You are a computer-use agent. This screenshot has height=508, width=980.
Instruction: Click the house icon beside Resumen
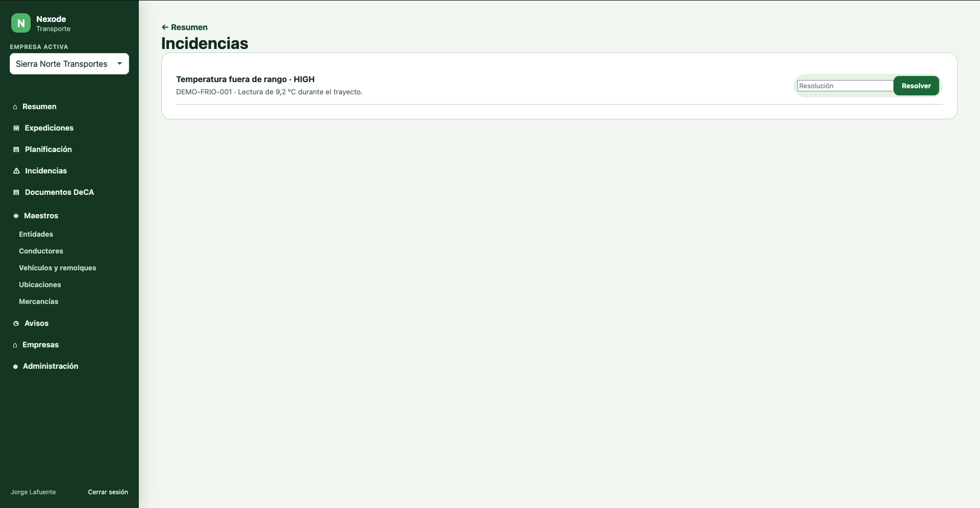(15, 107)
